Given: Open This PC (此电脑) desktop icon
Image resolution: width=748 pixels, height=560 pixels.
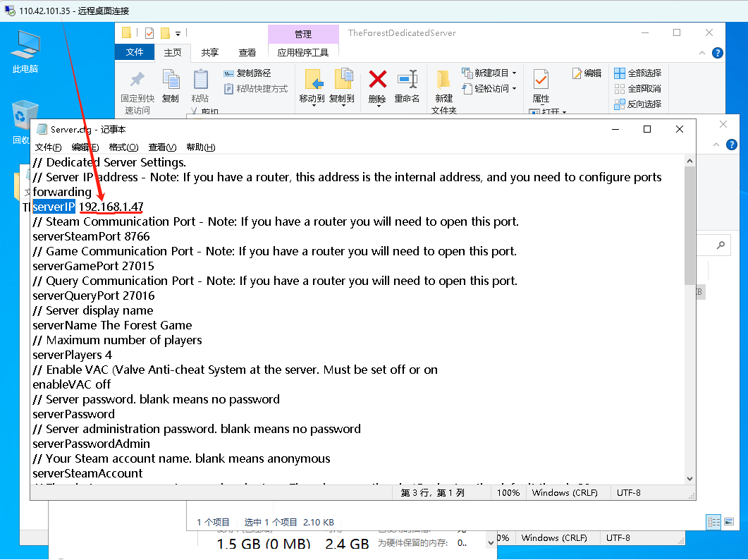Looking at the screenshot, I should tap(25, 51).
